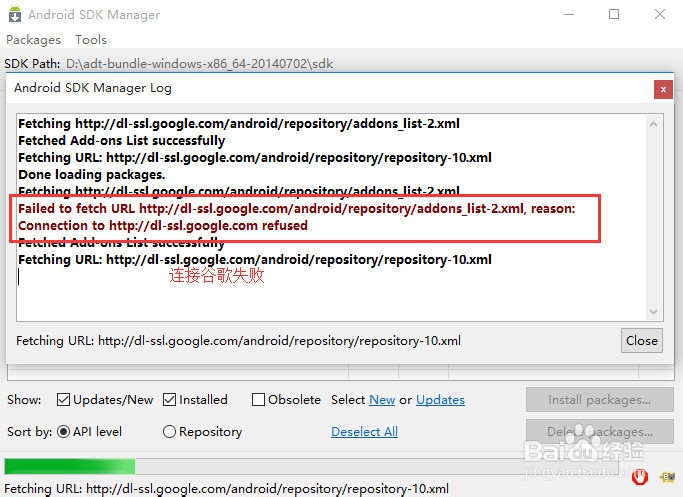Viewport: 683px width, 497px height.
Task: Close the SDK Manager Log dialog
Action: (663, 89)
